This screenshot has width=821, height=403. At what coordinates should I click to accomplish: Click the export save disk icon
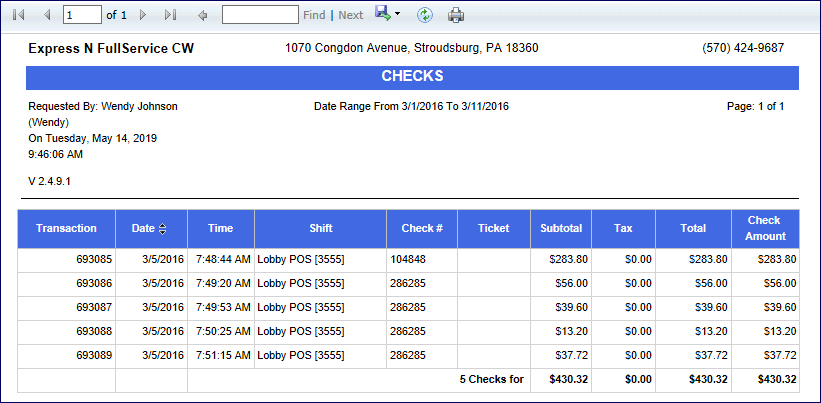(x=382, y=14)
